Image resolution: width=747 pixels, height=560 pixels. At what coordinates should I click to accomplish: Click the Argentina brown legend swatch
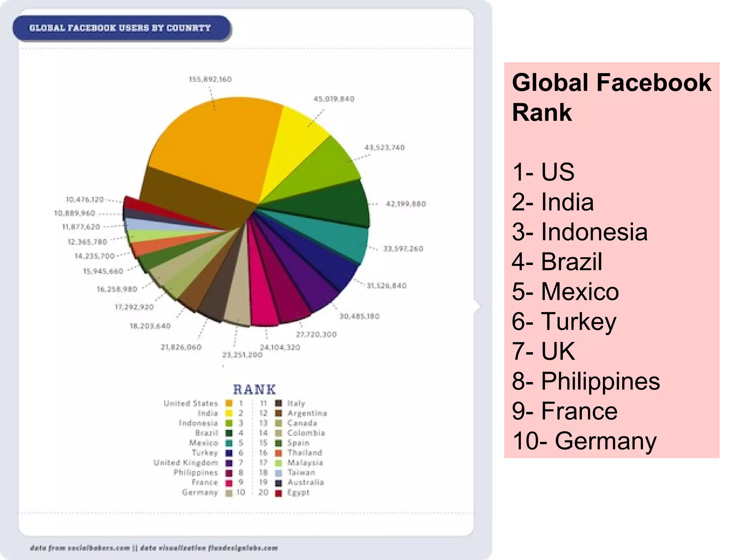[x=278, y=413]
